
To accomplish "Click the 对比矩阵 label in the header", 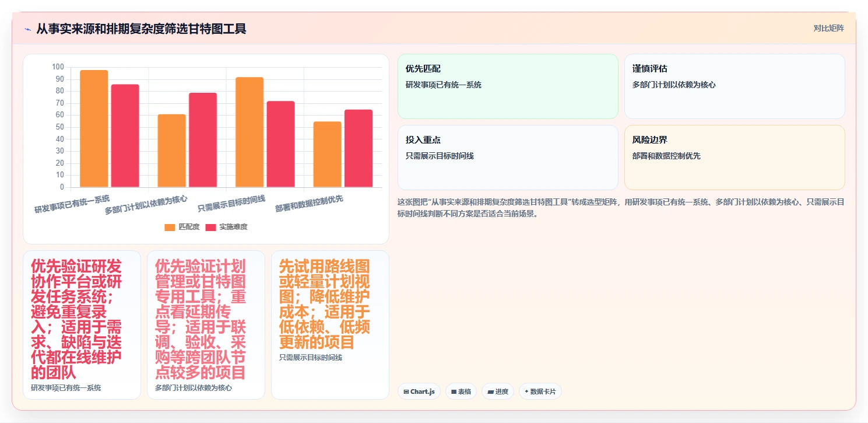I will coord(829,28).
